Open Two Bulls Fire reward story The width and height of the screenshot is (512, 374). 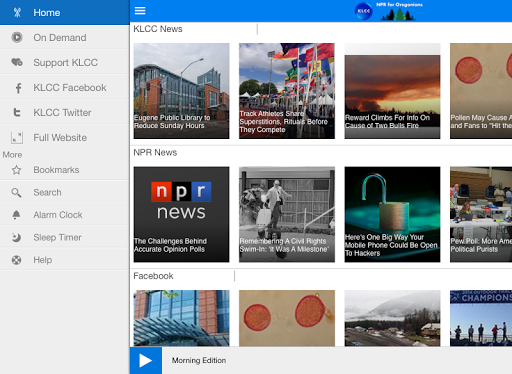(x=392, y=91)
